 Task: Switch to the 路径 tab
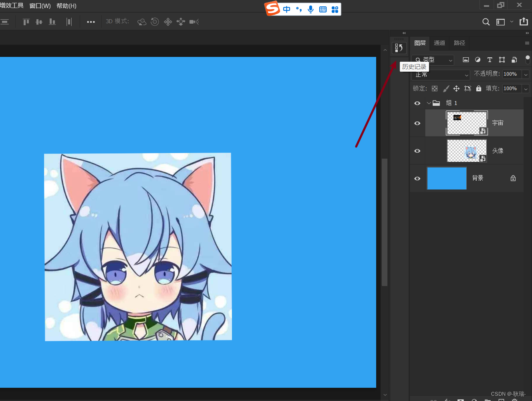pos(459,43)
